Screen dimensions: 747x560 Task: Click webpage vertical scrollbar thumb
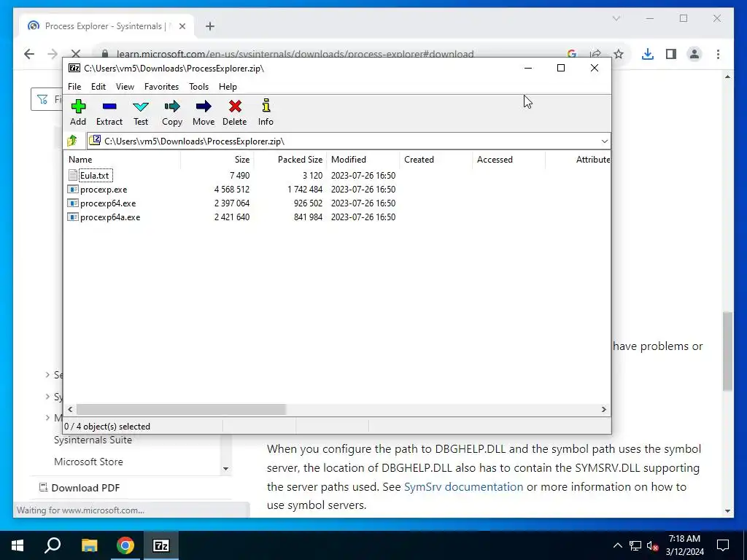(x=727, y=351)
